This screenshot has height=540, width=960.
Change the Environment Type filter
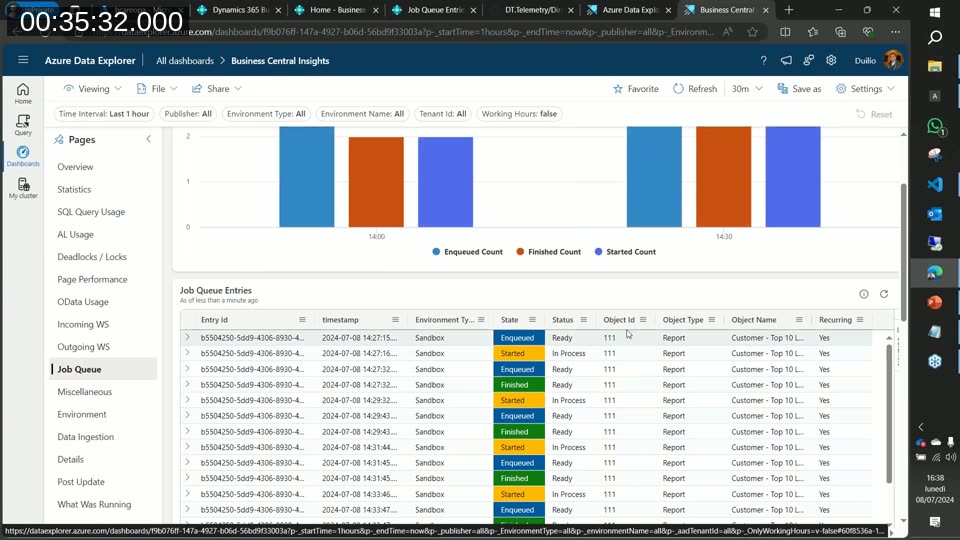[x=266, y=114]
